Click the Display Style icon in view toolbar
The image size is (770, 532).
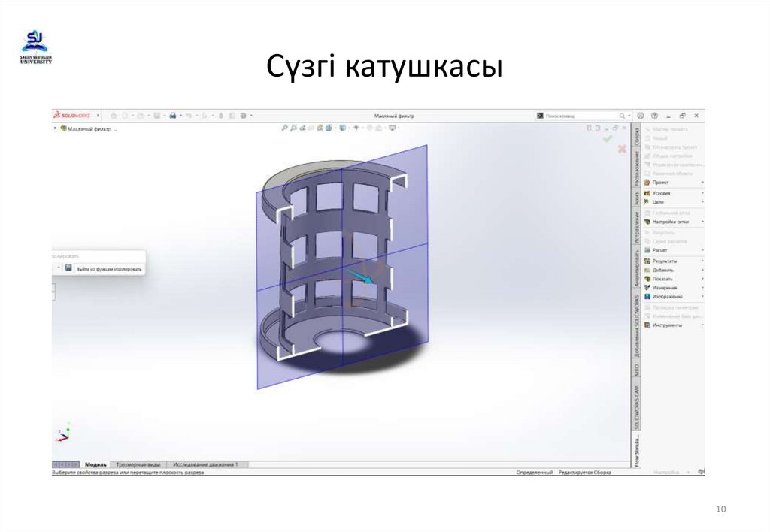coord(343,128)
